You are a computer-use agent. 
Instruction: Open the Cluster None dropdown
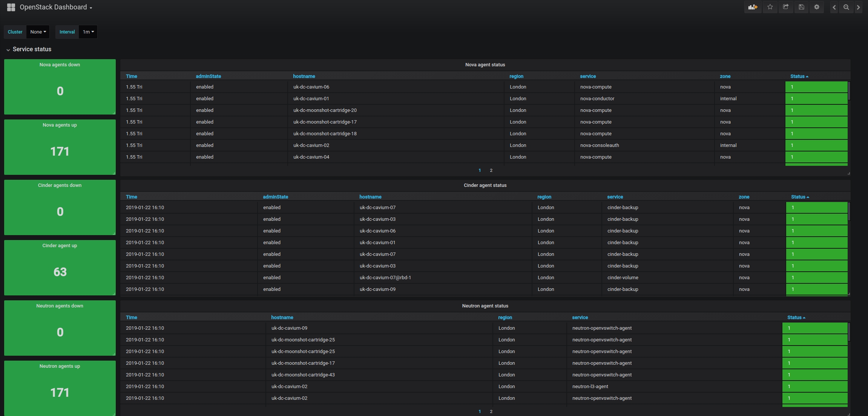[x=38, y=32]
